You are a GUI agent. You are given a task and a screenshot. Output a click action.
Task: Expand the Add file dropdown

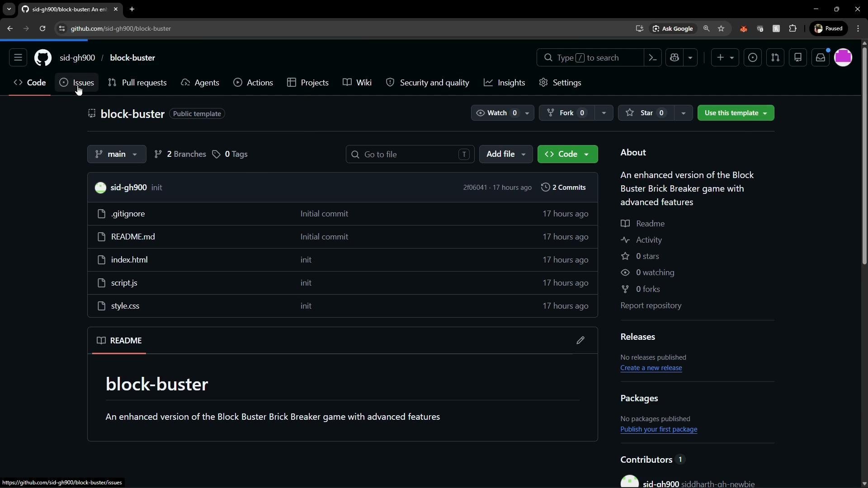click(x=506, y=155)
